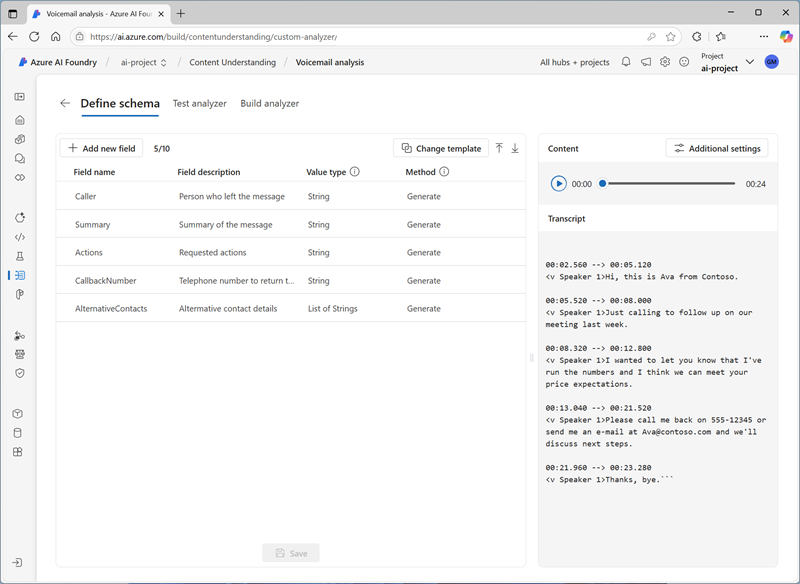Select the Caller field row
800x584 pixels.
[291, 196]
